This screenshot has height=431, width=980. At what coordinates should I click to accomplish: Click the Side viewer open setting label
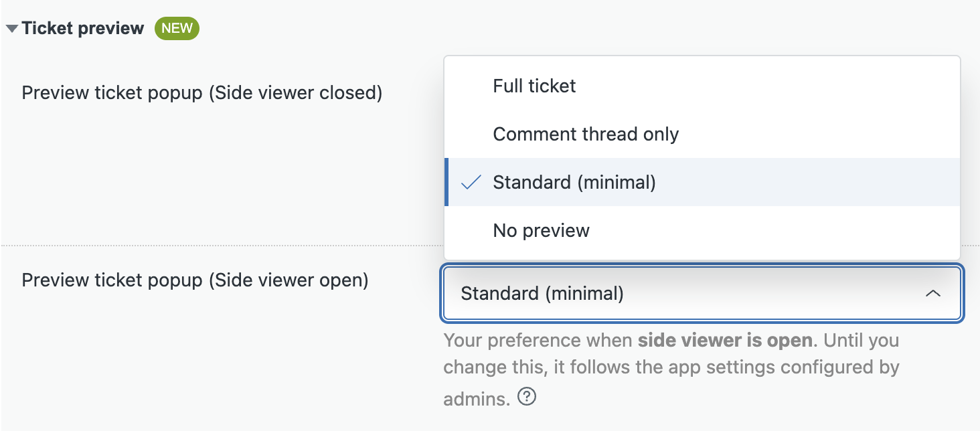click(x=195, y=280)
